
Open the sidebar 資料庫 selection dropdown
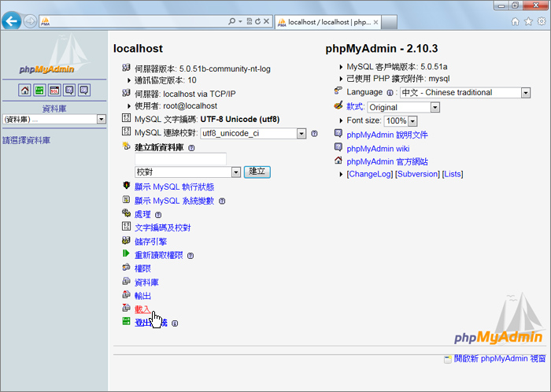click(54, 120)
